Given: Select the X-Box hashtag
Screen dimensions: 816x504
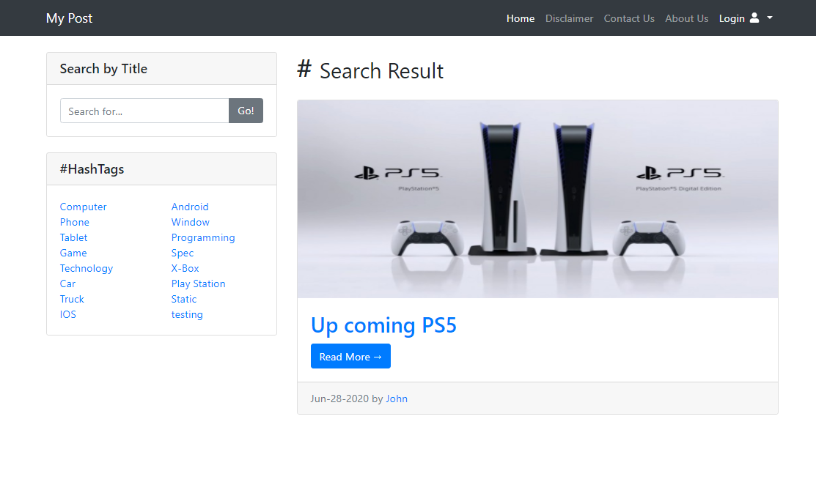Looking at the screenshot, I should (185, 268).
